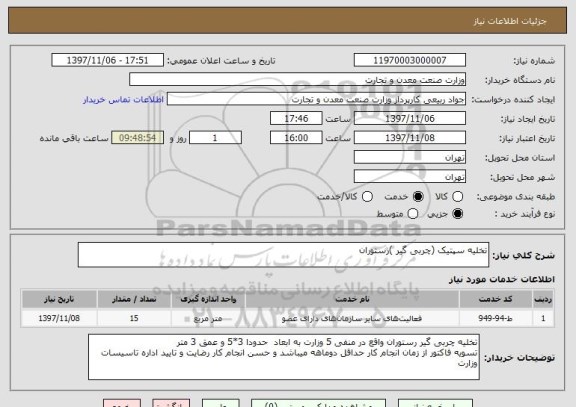The image size is (576, 407).
Task: Click the need number field 11970003000007
Action: pos(410,60)
